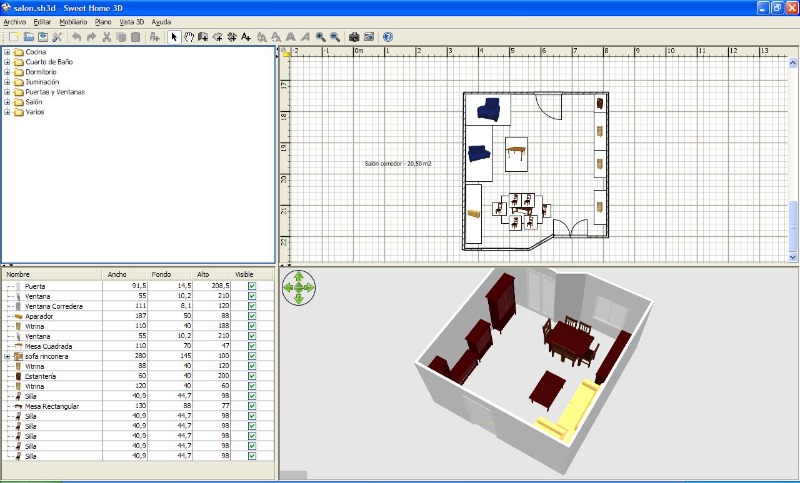Expand the sofa rinconera group row
This screenshot has width=800, height=483.
click(7, 357)
